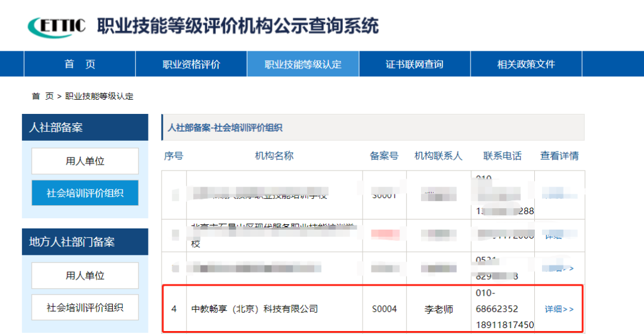Click the S0004 备案号 cell
Viewport: 644px width, 334px height.
[x=384, y=309]
